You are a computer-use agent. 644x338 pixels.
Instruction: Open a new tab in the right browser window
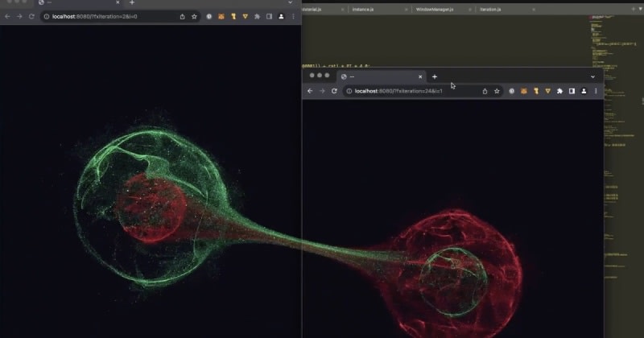click(x=435, y=76)
